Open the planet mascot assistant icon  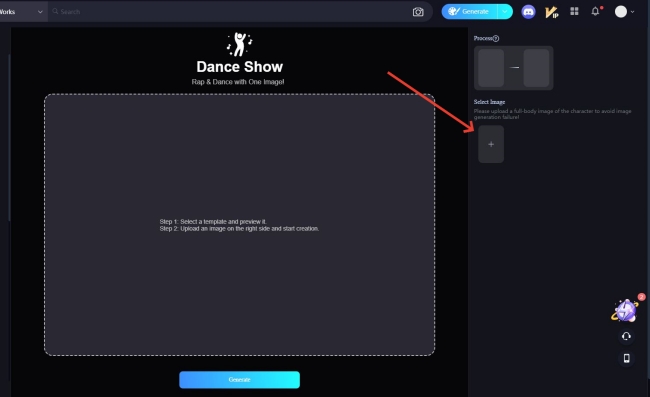tap(626, 311)
